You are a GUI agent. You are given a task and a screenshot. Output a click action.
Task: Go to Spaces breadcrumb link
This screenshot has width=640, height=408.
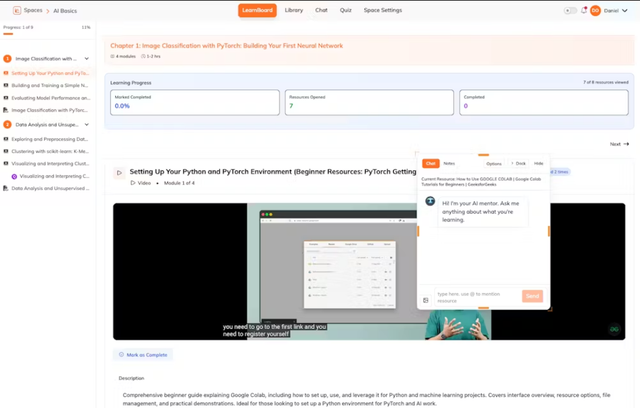point(33,10)
